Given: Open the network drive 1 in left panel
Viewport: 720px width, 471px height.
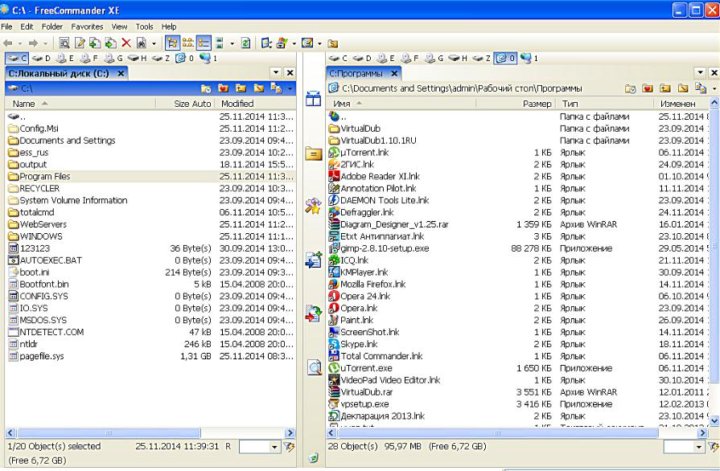Looking at the screenshot, I should (x=206, y=58).
